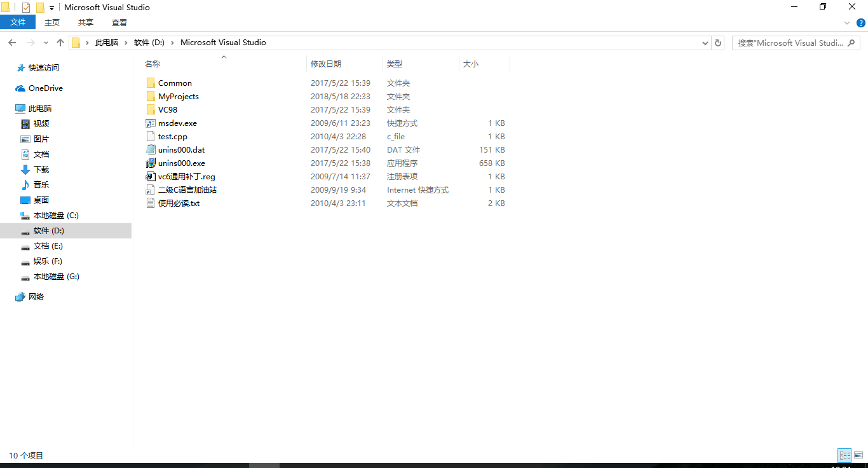Image resolution: width=868 pixels, height=468 pixels.
Task: Open the recent locations dropdown arrow
Action: [x=46, y=43]
